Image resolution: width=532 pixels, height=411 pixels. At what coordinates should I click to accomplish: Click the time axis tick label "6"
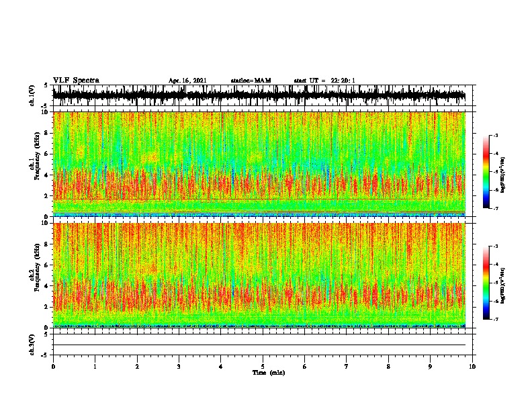pyautogui.click(x=304, y=367)
